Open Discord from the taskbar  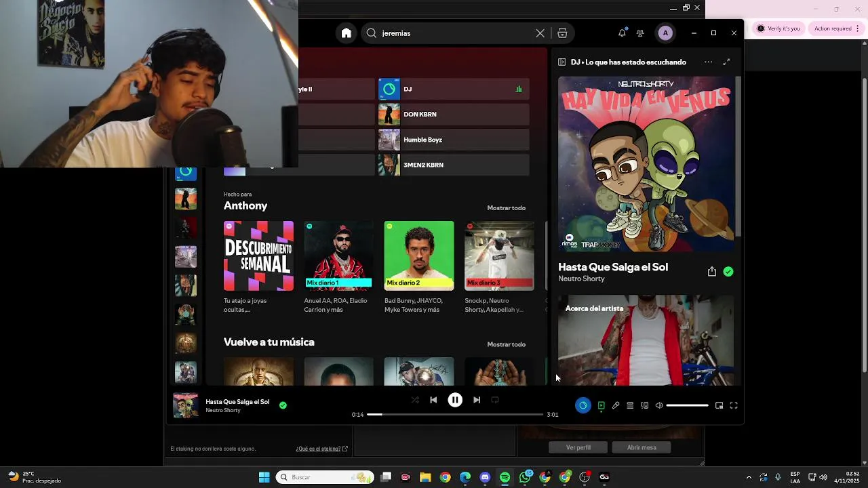point(485,477)
